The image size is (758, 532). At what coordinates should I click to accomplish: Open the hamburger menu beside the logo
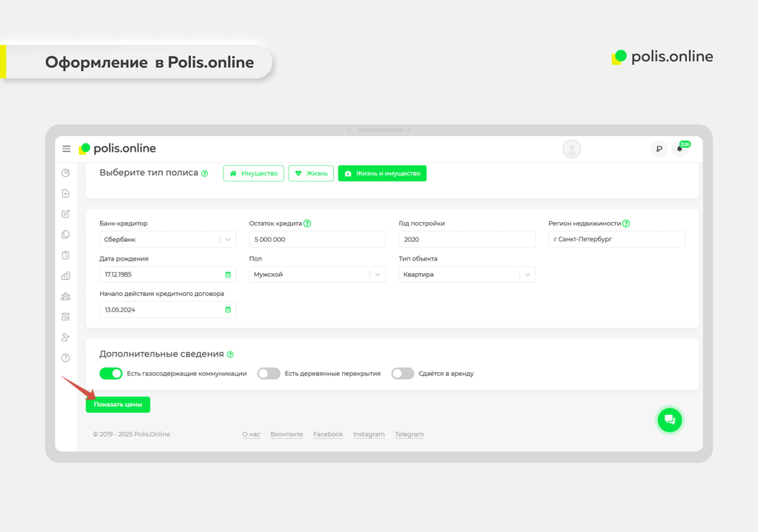[x=66, y=149]
